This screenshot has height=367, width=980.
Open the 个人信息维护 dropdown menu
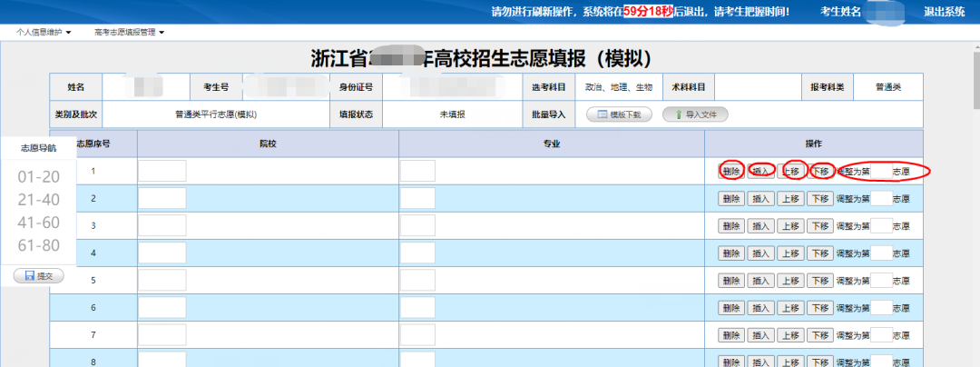click(x=44, y=33)
